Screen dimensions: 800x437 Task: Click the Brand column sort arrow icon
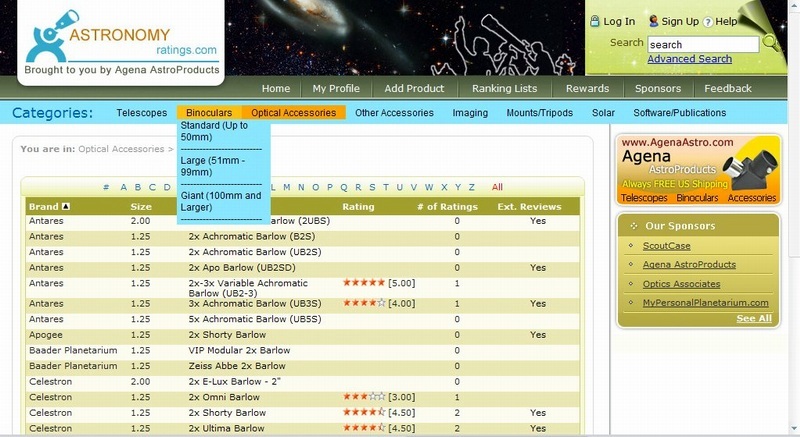point(65,207)
